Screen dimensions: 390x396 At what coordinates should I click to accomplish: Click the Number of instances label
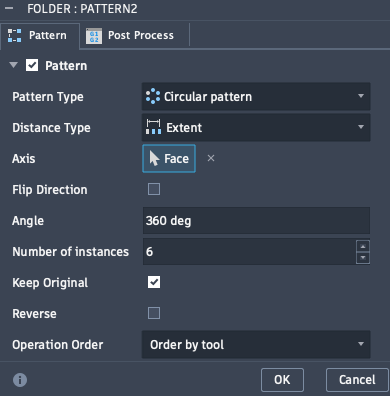71,252
